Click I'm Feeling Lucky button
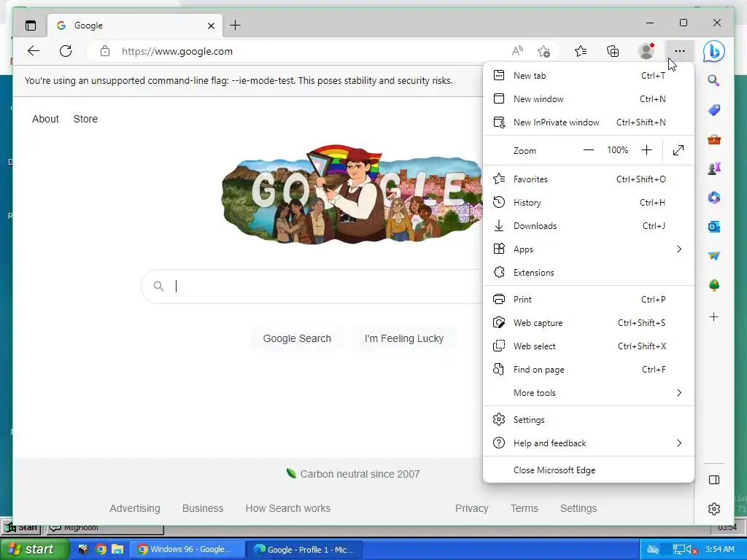 [x=404, y=338]
